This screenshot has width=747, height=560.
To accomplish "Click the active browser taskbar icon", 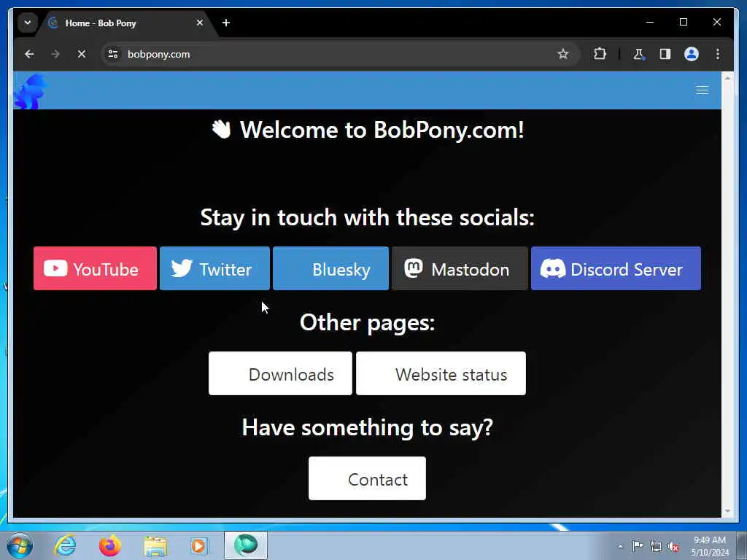I will (x=246, y=545).
